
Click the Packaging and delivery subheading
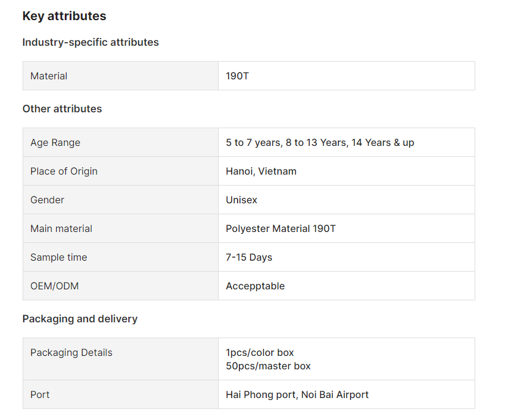(x=80, y=319)
